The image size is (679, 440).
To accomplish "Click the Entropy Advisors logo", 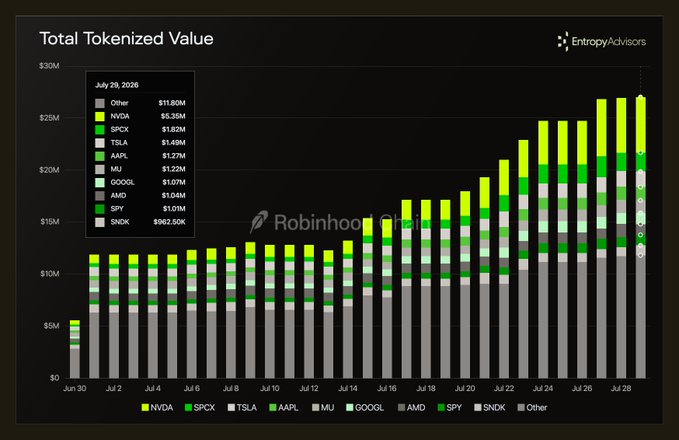I will (x=602, y=42).
